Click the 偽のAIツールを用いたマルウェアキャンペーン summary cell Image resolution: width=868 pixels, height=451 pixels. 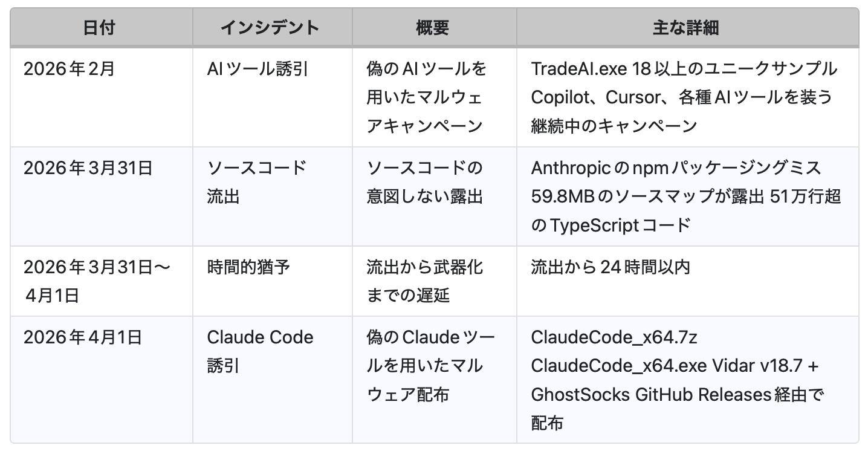426,97
